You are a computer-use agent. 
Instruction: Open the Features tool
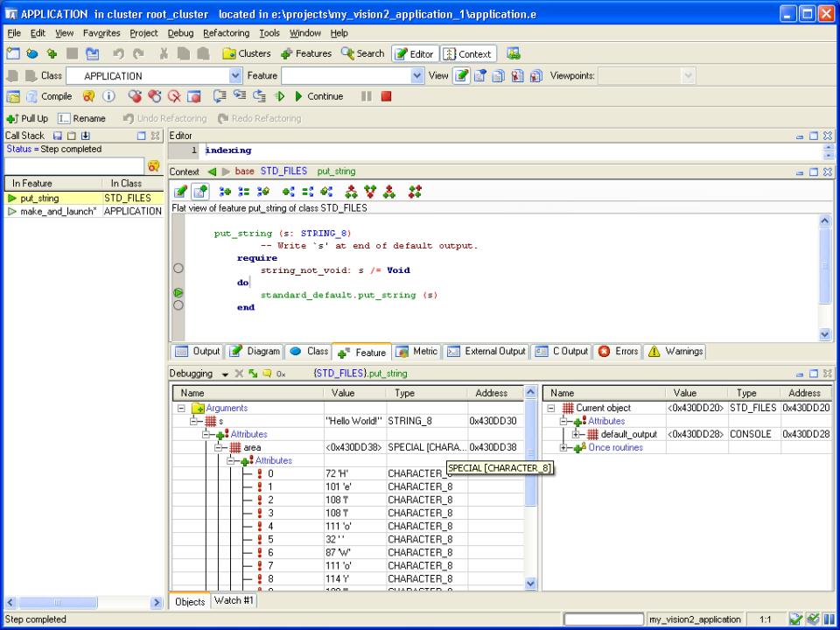[x=308, y=53]
